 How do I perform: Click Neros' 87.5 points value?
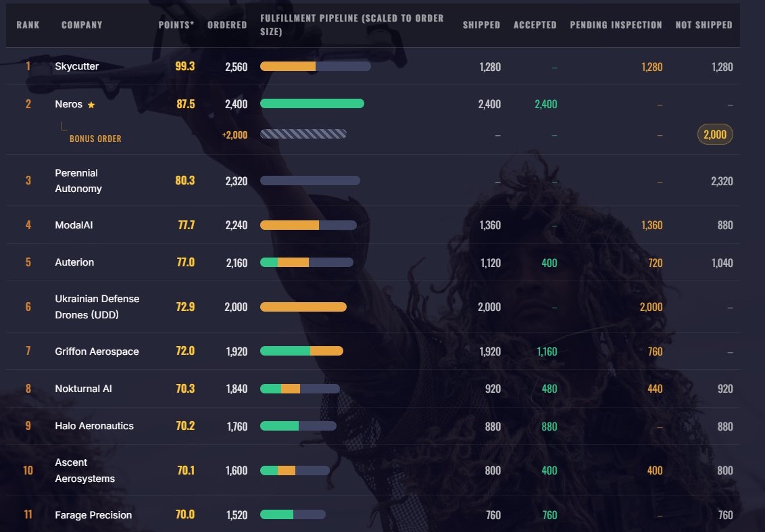click(185, 104)
